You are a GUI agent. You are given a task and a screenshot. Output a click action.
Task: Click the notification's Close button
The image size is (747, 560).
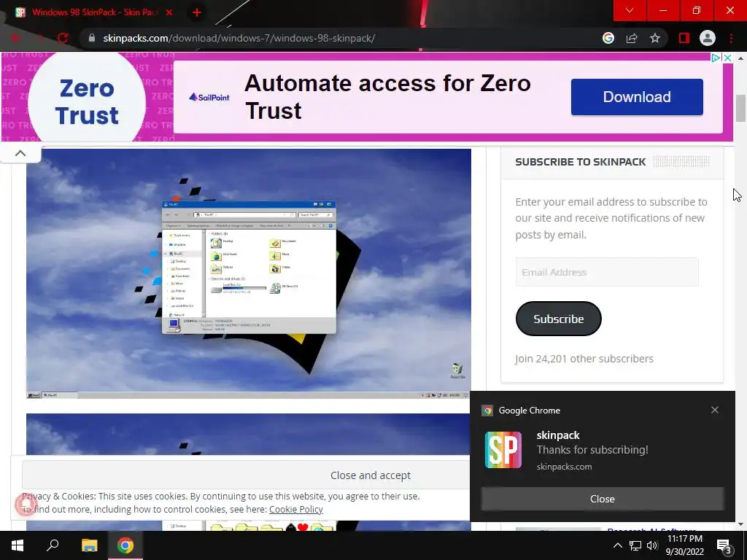tap(602, 499)
